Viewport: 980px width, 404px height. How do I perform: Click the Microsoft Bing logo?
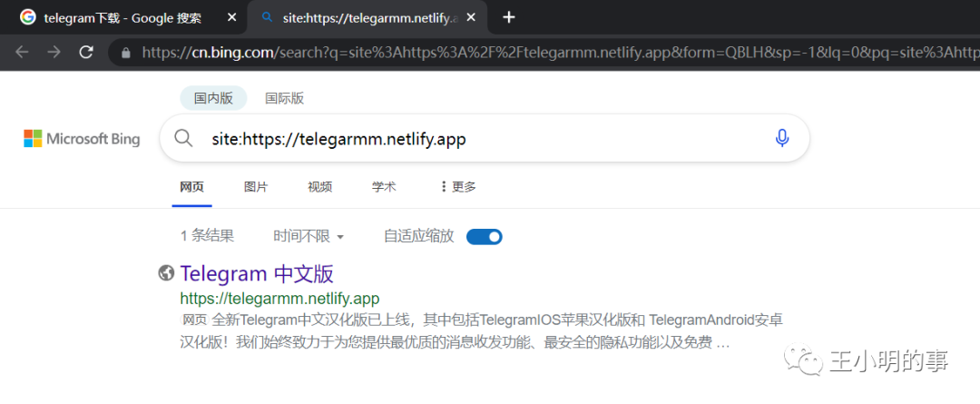click(x=82, y=138)
